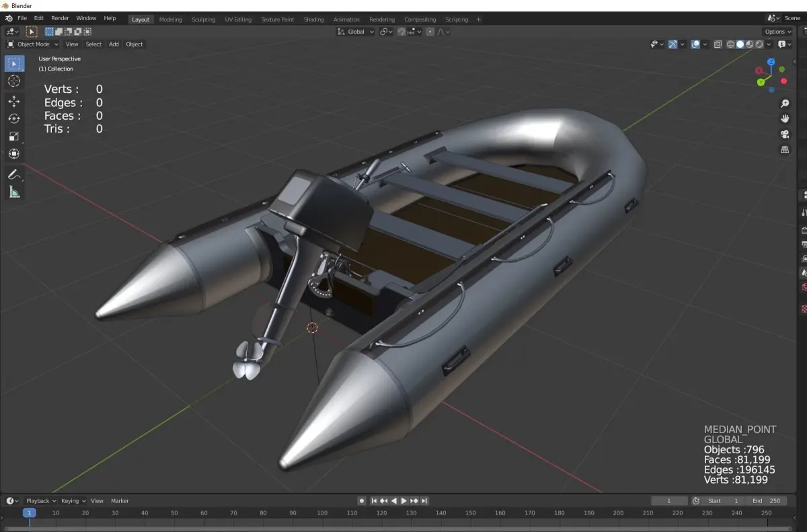Set selection mode to new selection icon
Screen dimensions: 807x532
[x=49, y=32]
